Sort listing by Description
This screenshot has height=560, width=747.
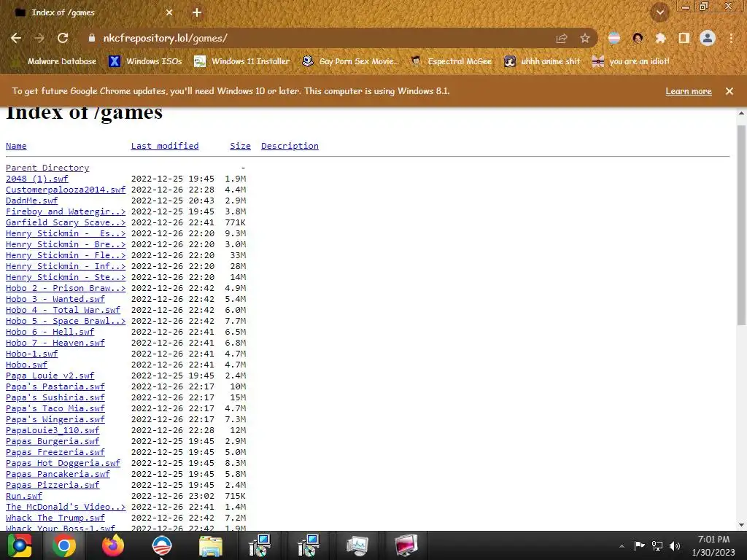(290, 146)
